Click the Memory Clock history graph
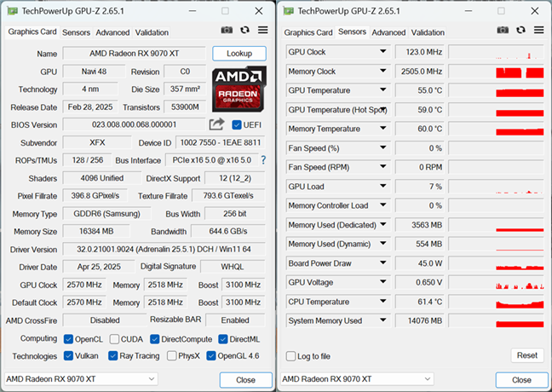The image size is (552, 392). click(x=497, y=71)
